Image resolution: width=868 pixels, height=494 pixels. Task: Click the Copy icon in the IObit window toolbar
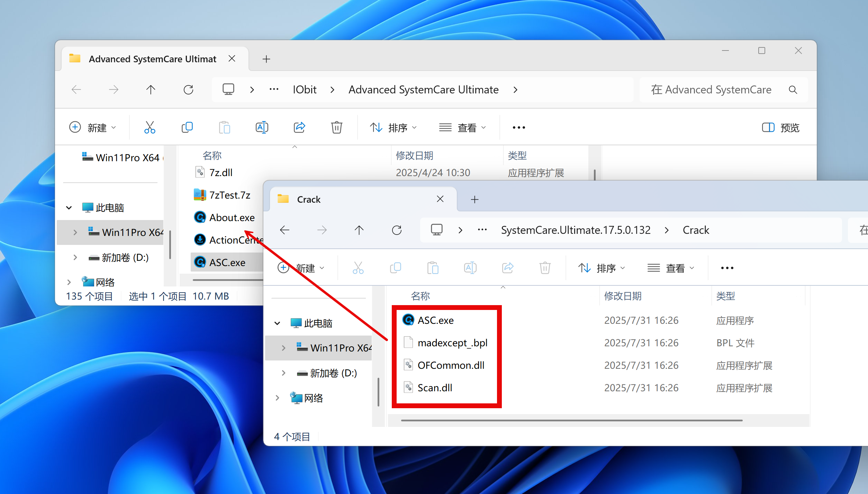click(x=187, y=127)
